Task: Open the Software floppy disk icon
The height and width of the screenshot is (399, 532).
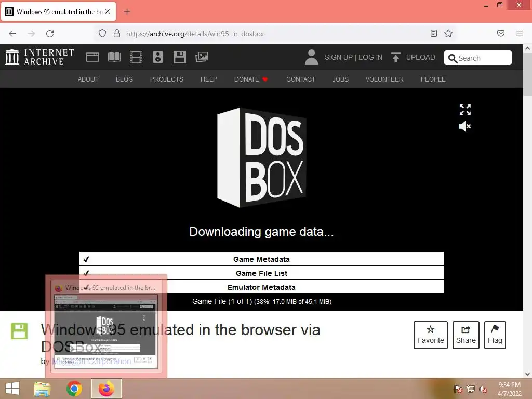Action: 179,57
